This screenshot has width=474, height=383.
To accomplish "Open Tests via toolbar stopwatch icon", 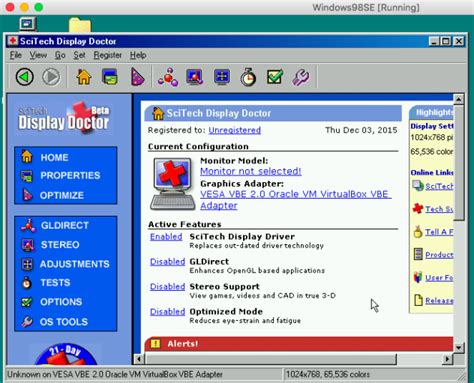I will 248,77.
